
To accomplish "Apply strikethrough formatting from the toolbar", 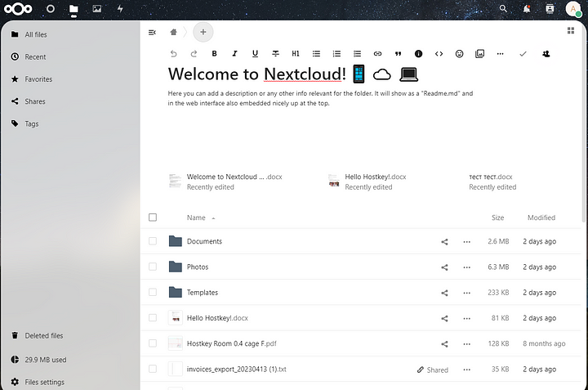I will tap(275, 54).
